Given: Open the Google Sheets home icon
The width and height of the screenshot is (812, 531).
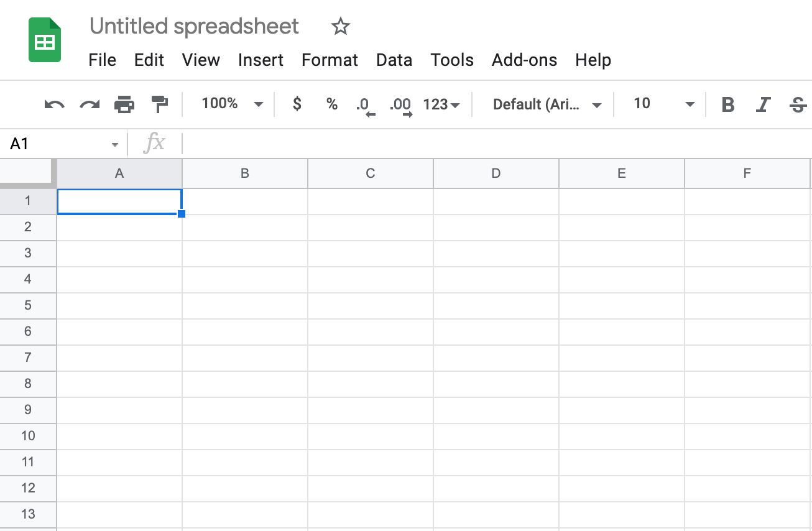Looking at the screenshot, I should click(x=45, y=40).
